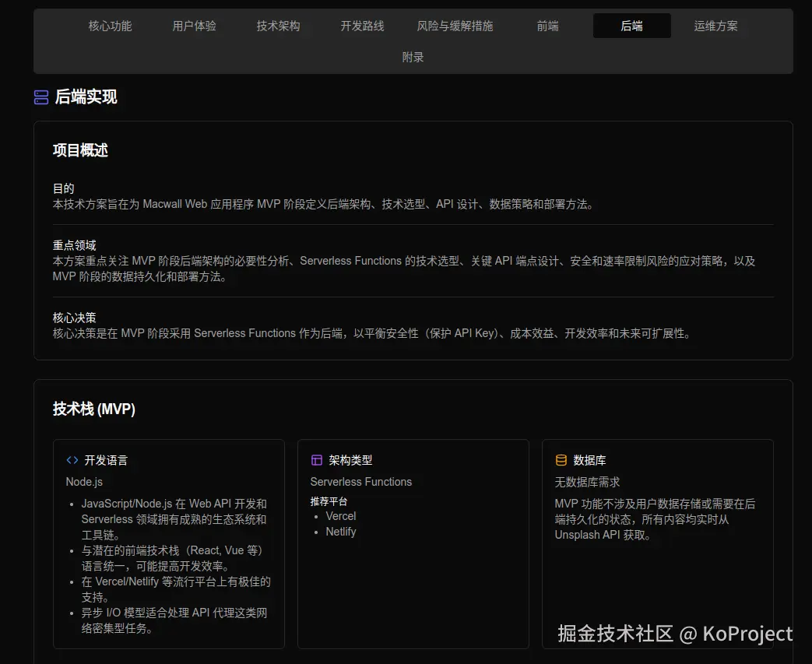Switch to the 核心功能 tab
812x664 pixels.
[110, 26]
